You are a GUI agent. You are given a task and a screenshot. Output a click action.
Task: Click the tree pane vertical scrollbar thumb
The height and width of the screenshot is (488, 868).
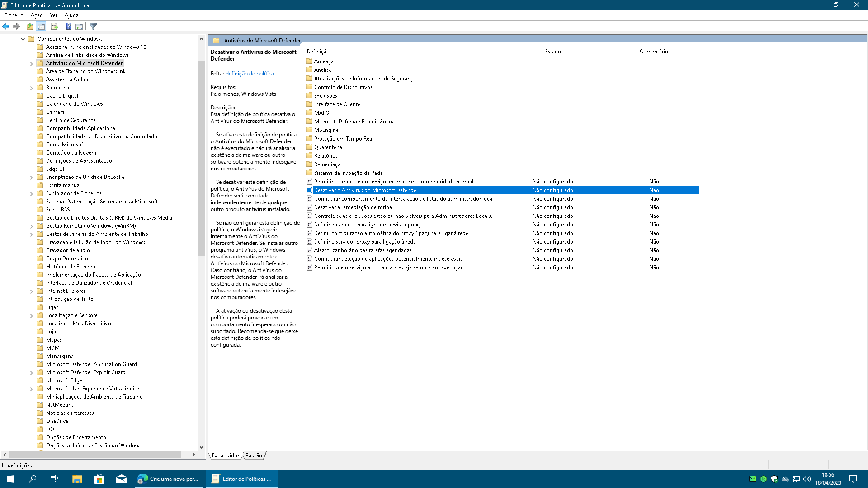click(201, 158)
